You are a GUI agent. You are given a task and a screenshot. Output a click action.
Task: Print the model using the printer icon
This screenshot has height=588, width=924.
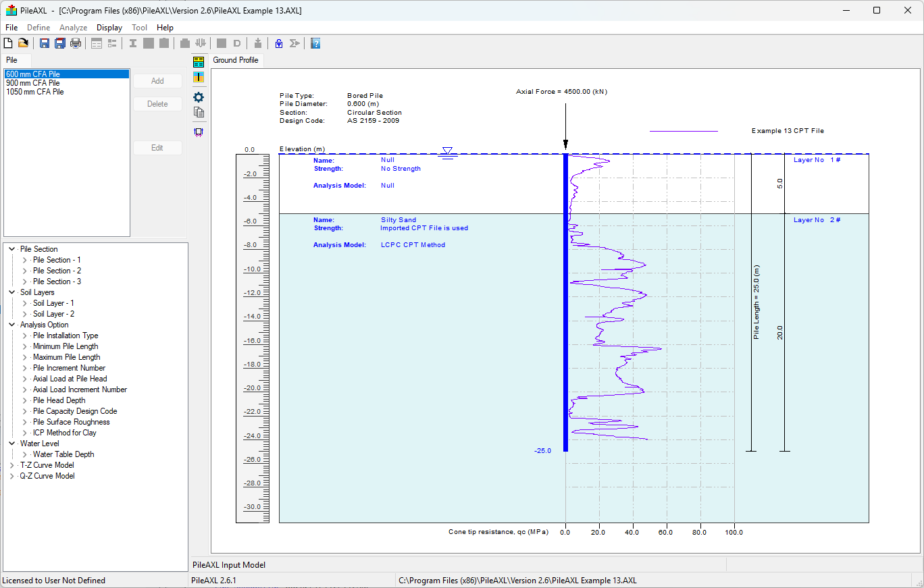click(76, 43)
